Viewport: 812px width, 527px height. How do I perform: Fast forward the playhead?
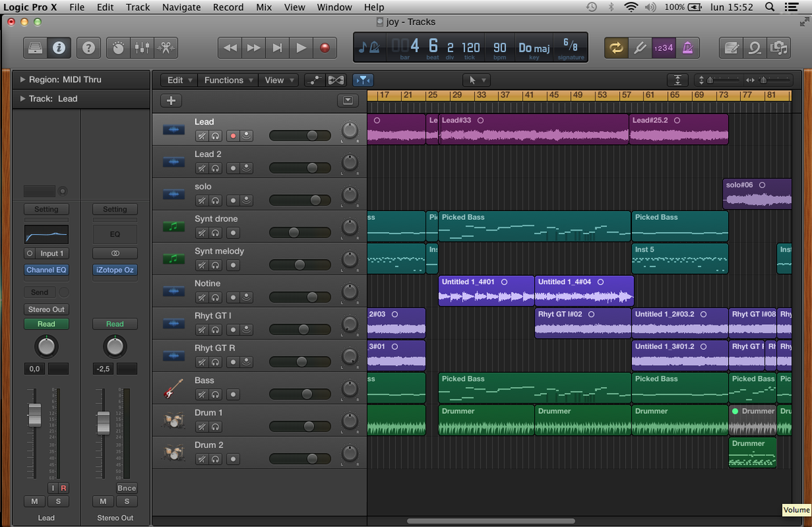[x=254, y=48]
